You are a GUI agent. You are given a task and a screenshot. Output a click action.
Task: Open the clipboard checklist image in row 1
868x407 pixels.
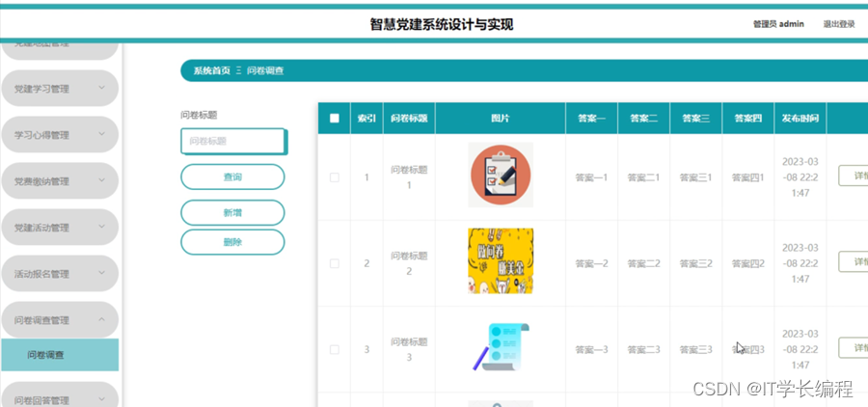[x=501, y=175]
